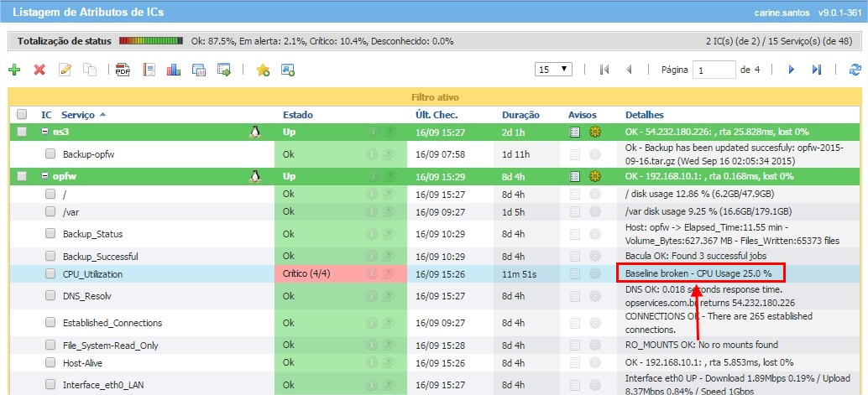The width and height of the screenshot is (868, 395).
Task: Click the star add-to-favorites icon
Action: 262,70
